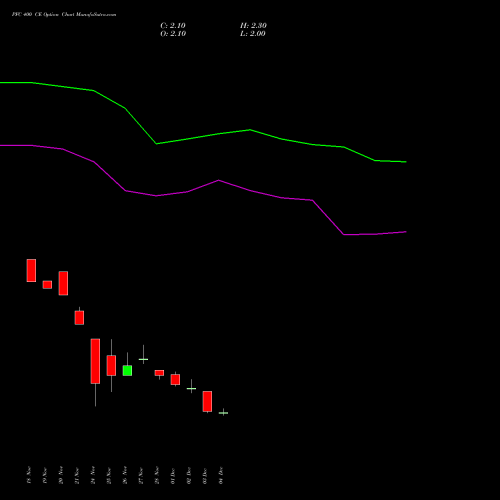Viewport: 500px width, 500px height.
Task: Select the small red candle for 19 Nov
Action: pos(47,285)
